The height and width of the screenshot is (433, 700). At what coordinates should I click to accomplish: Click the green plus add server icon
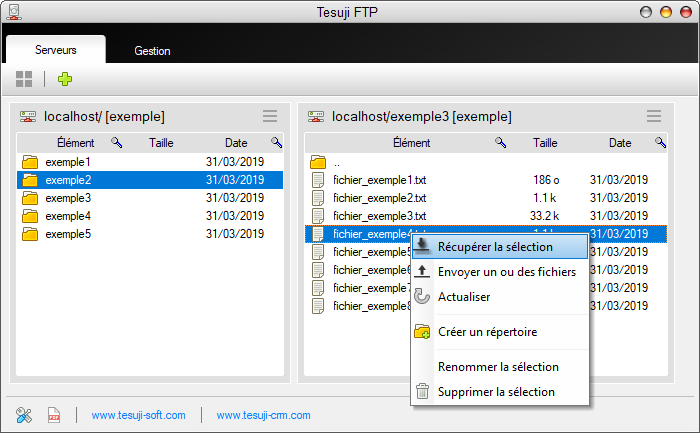pos(65,79)
